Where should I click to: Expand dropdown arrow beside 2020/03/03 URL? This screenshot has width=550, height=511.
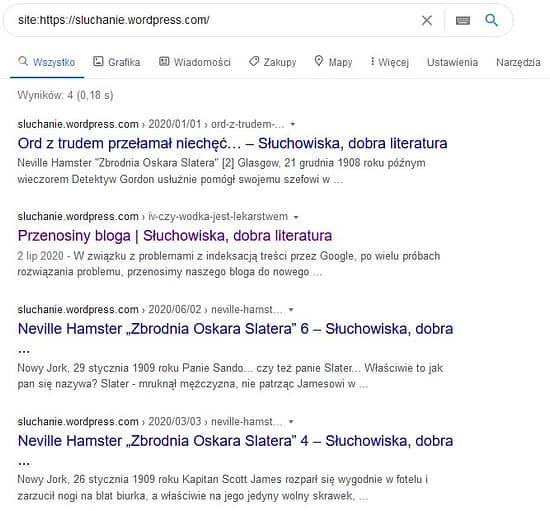(x=291, y=422)
